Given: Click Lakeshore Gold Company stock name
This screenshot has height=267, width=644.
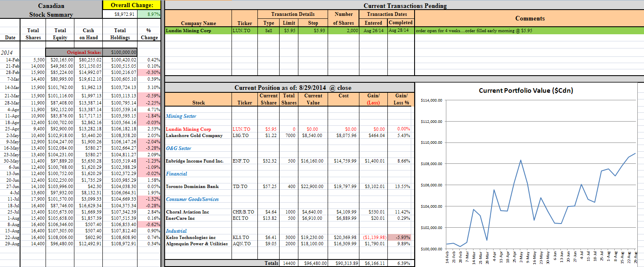Looking at the screenshot, I should pyautogui.click(x=194, y=135).
